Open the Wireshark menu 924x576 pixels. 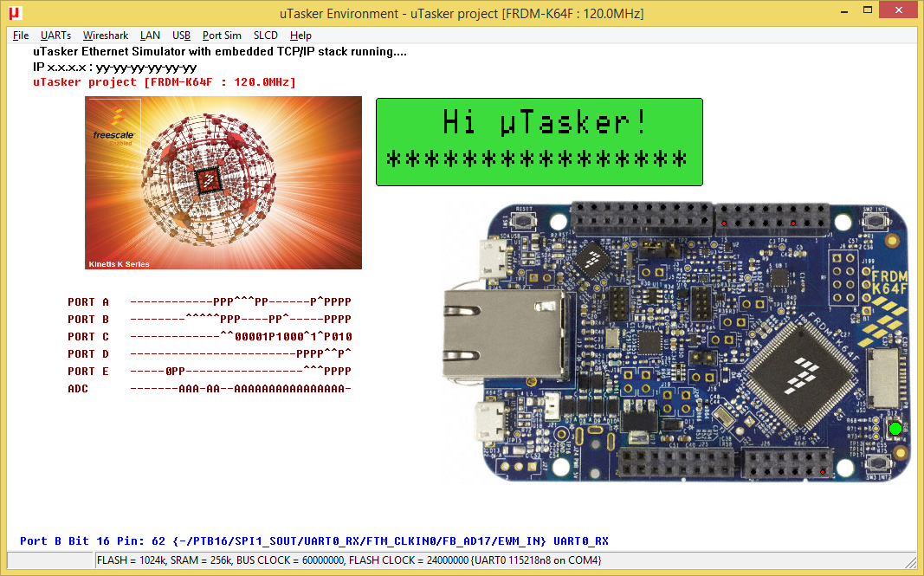coord(106,36)
